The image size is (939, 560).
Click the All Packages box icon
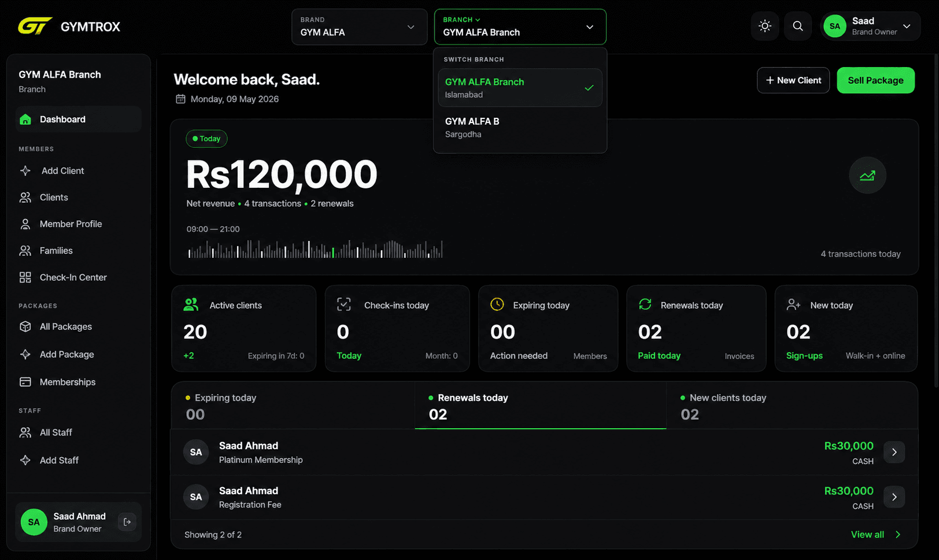25,327
